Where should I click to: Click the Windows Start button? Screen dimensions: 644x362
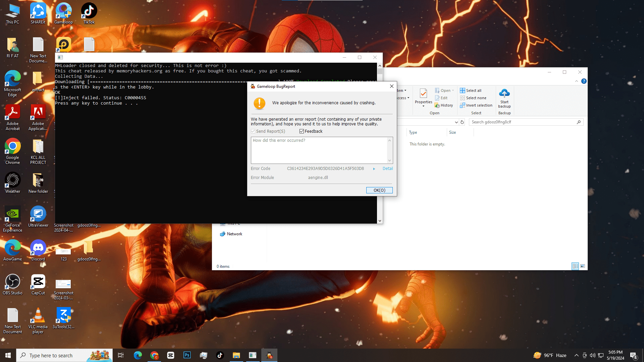coord(8,355)
